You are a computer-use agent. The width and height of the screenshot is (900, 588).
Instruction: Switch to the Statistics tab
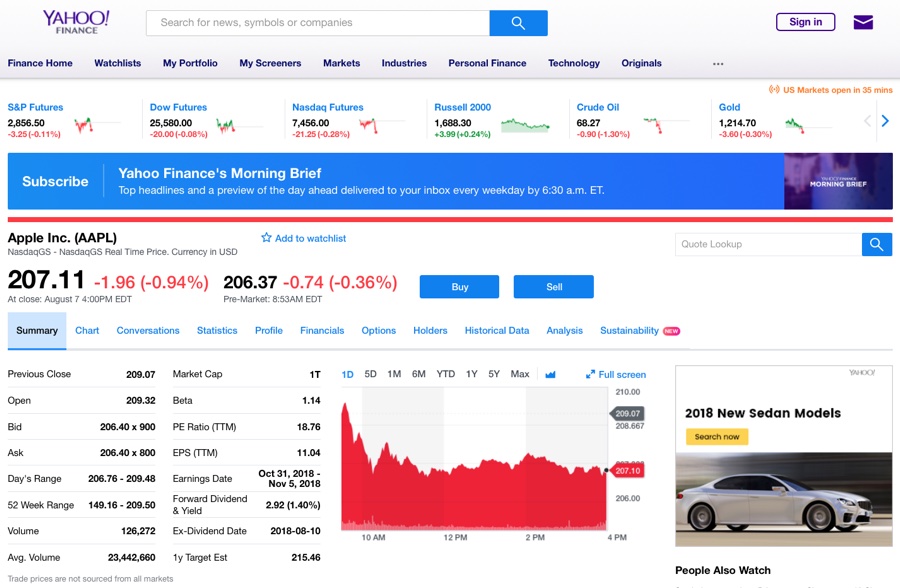[217, 330]
